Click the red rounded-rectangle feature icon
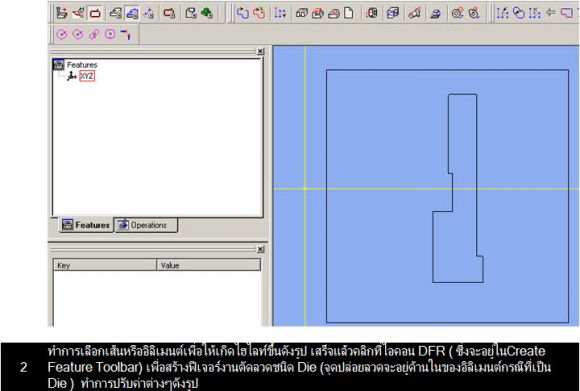 (95, 13)
